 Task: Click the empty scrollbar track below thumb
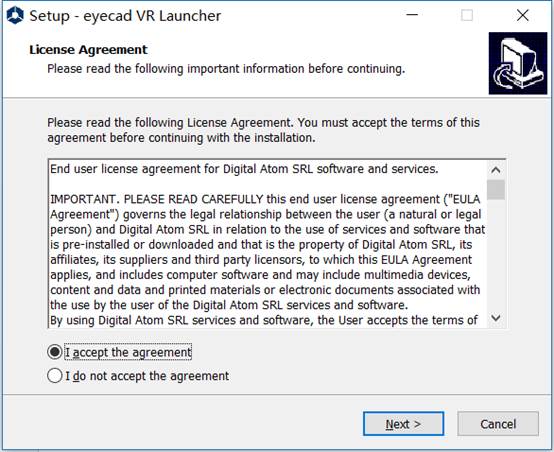tap(496, 254)
